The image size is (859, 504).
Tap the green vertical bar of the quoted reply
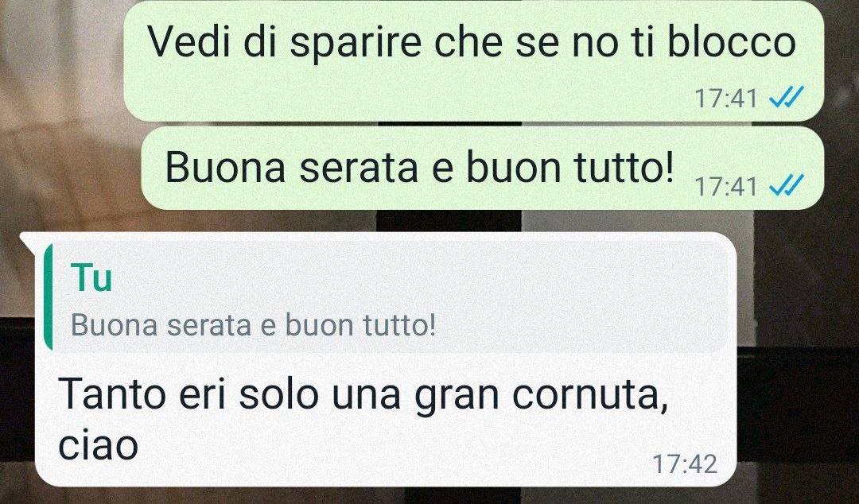[49, 297]
